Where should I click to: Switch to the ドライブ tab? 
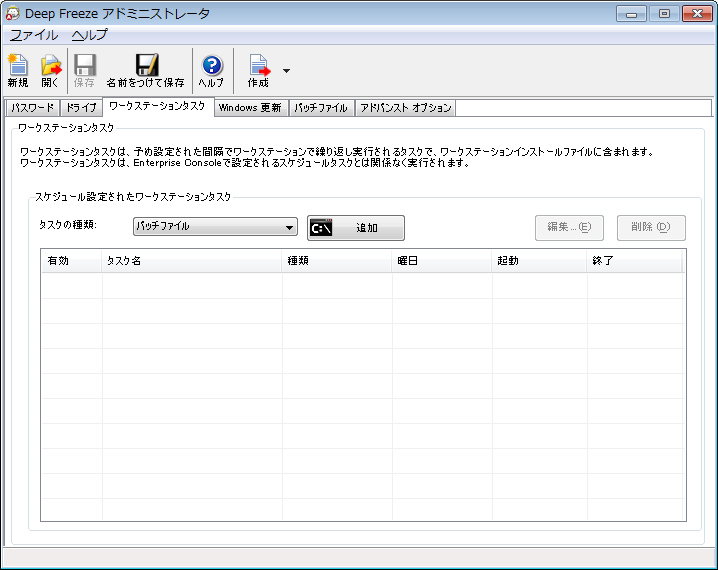pyautogui.click(x=81, y=108)
